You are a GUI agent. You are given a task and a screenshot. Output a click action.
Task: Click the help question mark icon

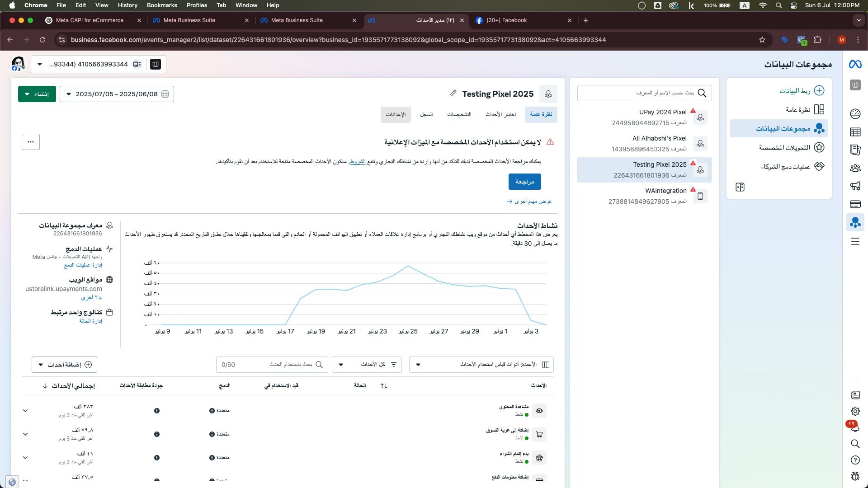855,460
